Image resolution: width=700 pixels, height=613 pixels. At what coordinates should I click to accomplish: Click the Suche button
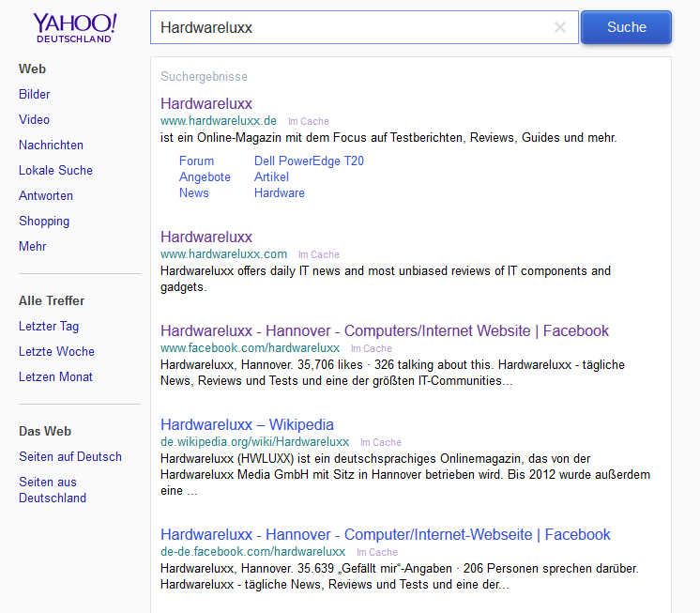(626, 27)
